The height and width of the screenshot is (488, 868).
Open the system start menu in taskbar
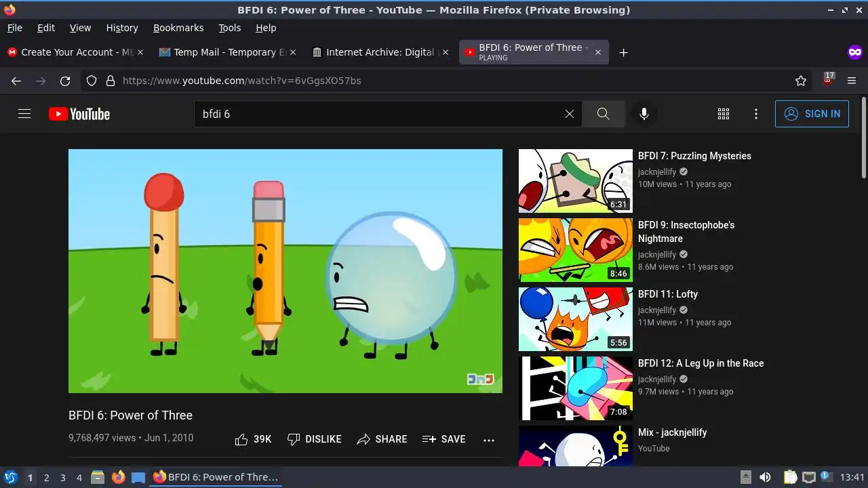pyautogui.click(x=10, y=477)
